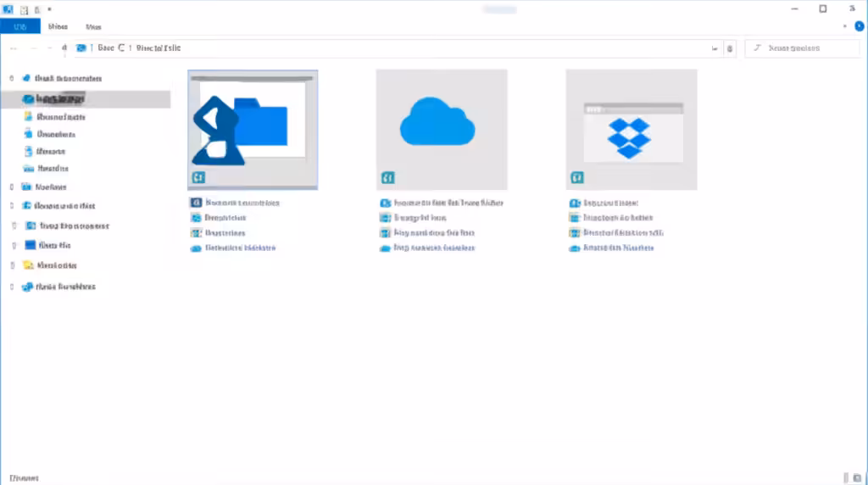The width and height of the screenshot is (868, 485).
Task: Click the final breadcrumb segment in the address bar
Action: click(159, 48)
